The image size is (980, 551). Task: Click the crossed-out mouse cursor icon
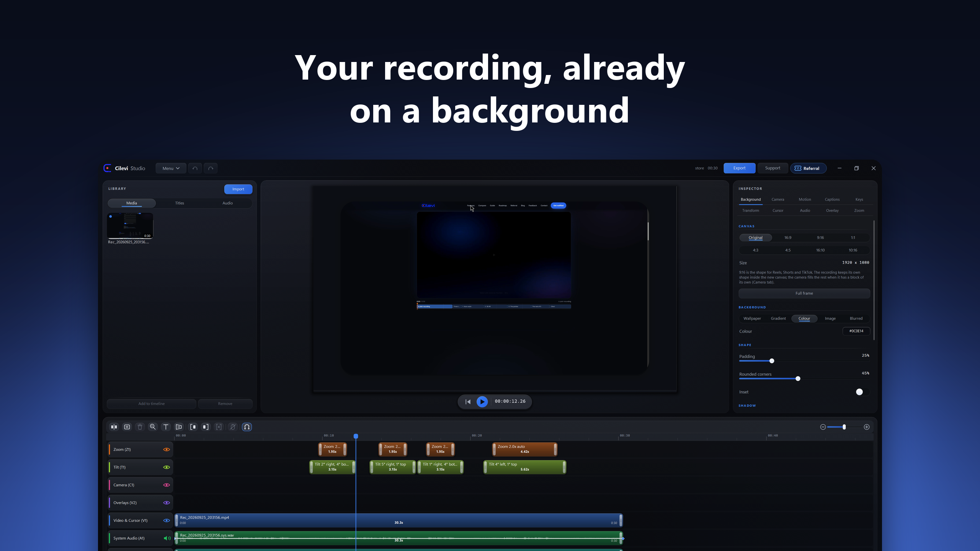pyautogui.click(x=233, y=427)
